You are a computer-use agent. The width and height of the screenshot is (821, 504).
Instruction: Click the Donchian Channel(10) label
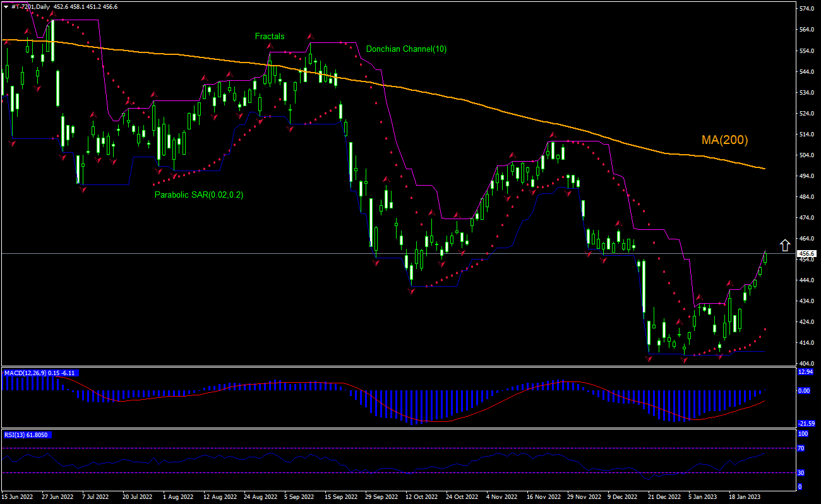pos(406,49)
